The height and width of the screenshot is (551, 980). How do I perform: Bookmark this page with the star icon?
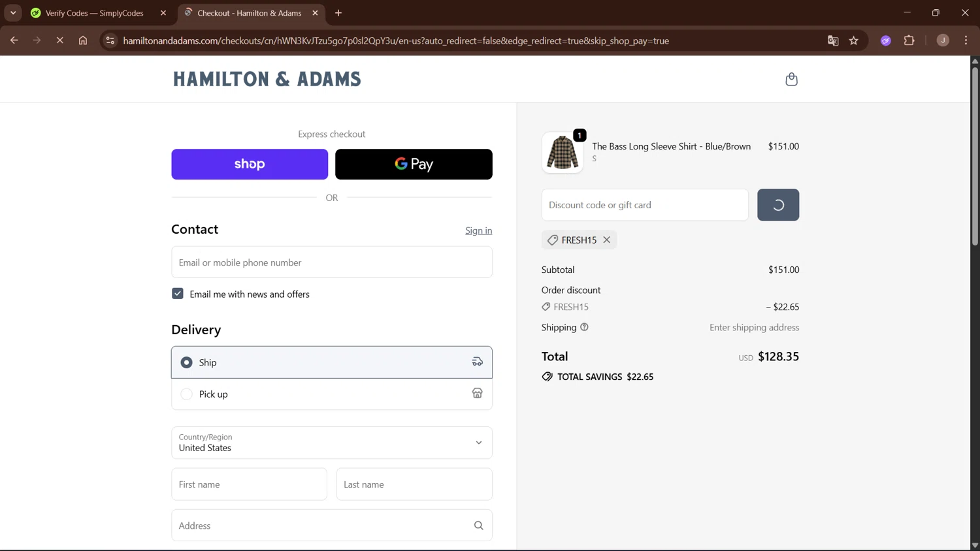(854, 40)
